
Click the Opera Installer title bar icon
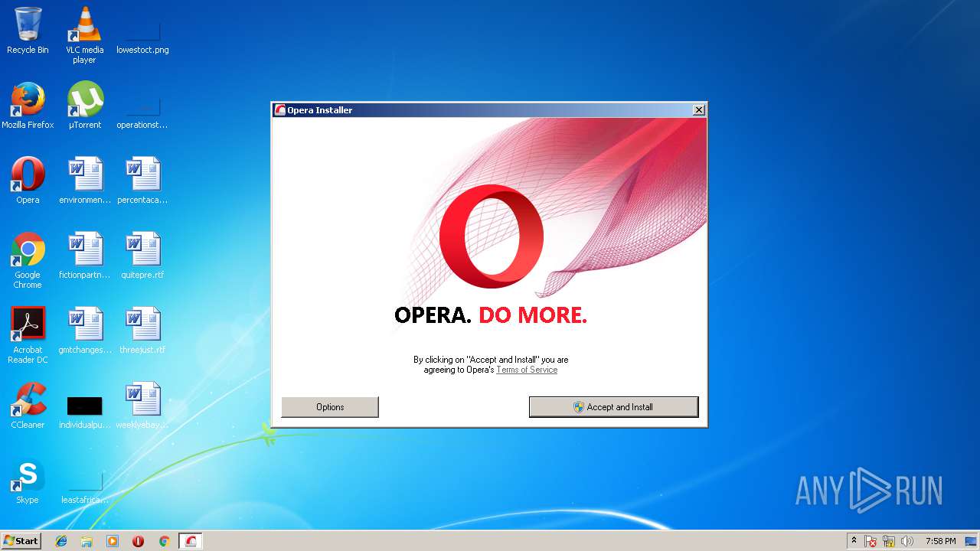pyautogui.click(x=280, y=110)
